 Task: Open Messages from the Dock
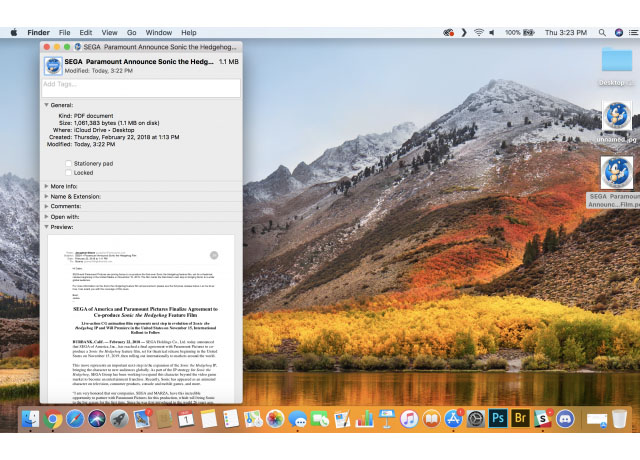[298, 419]
